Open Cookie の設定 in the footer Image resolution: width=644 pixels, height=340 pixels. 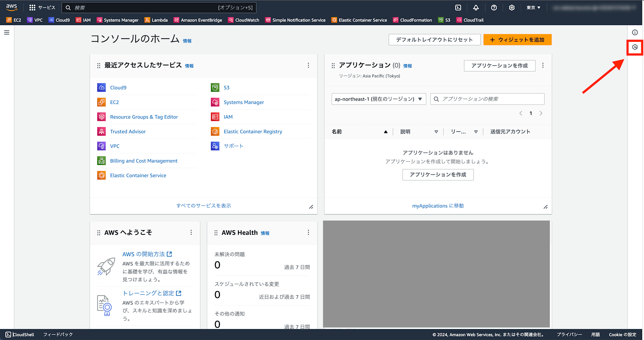tap(622, 335)
